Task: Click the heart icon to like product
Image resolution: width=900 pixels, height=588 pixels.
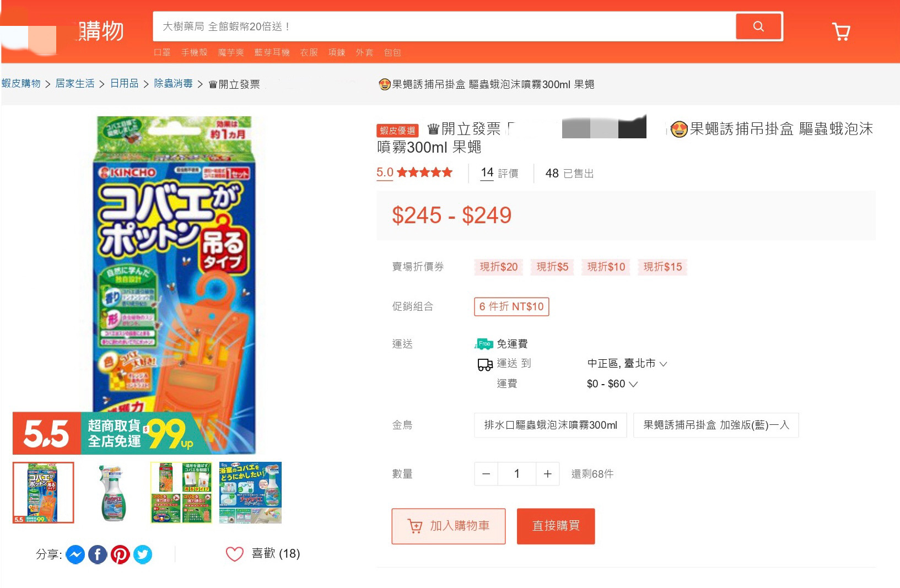Action: click(x=235, y=554)
